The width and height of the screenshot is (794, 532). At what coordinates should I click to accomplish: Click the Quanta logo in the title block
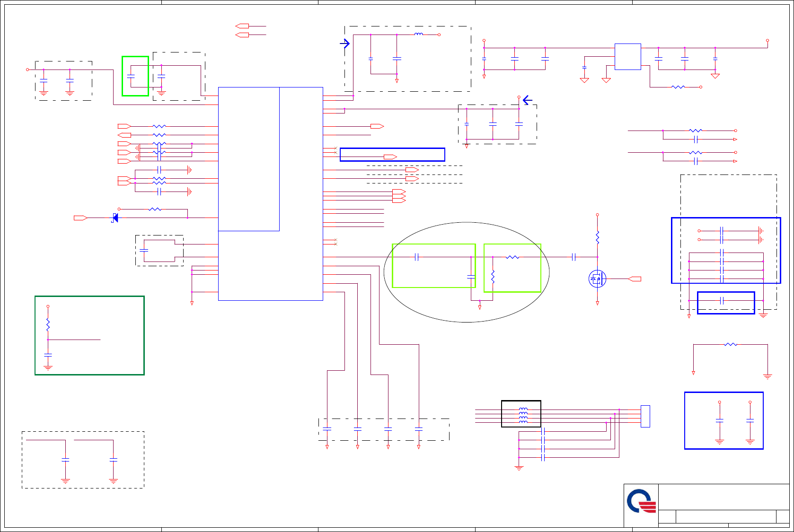pyautogui.click(x=642, y=501)
